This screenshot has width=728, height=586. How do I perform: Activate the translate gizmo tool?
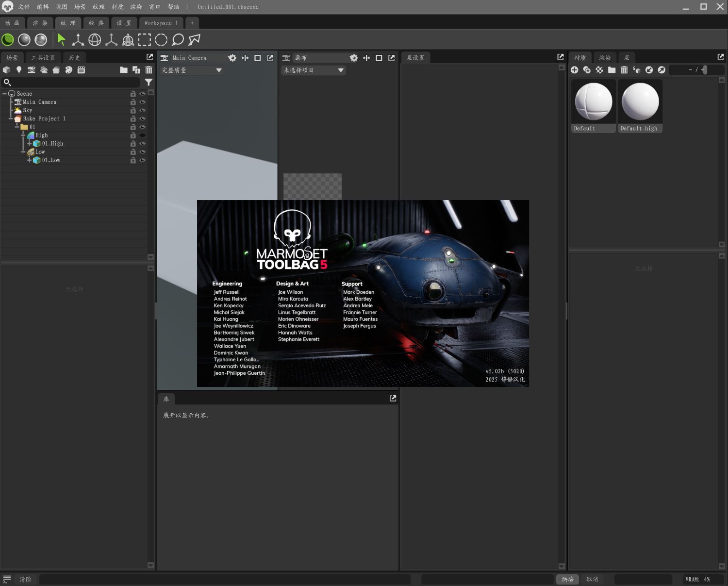click(78, 40)
